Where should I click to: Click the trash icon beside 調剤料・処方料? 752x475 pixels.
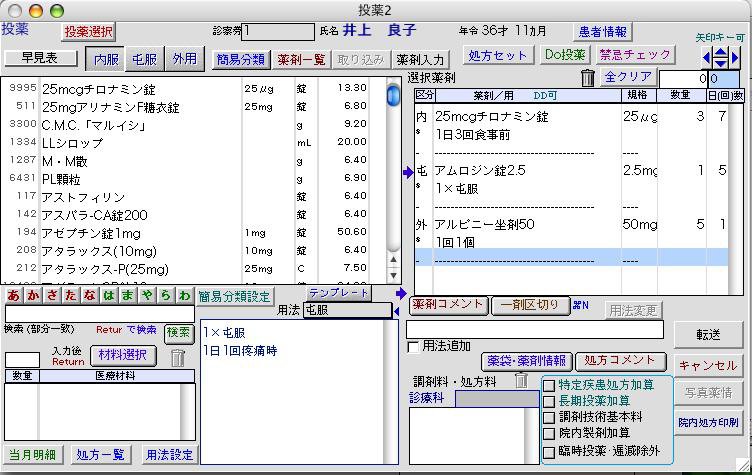click(521, 380)
